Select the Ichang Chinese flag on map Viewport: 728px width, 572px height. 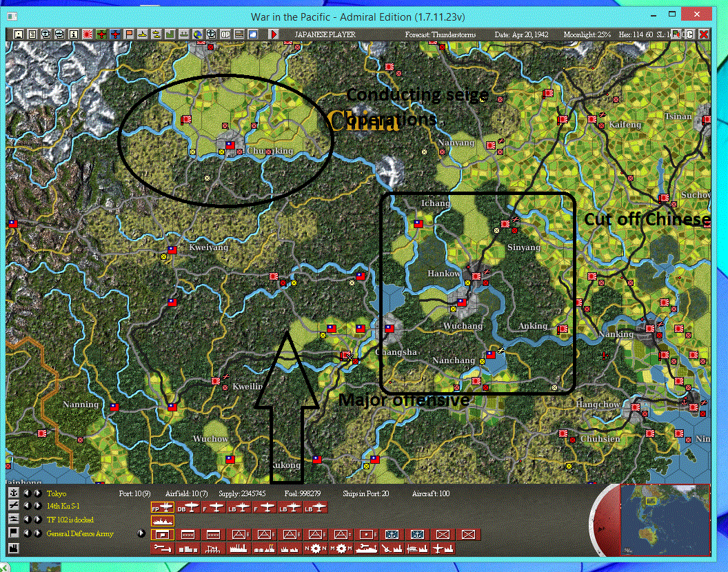coord(418,223)
